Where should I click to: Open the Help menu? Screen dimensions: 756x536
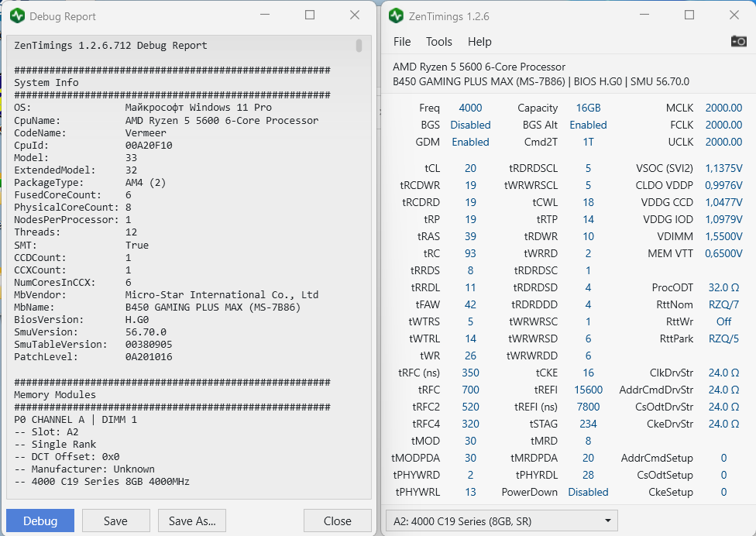pyautogui.click(x=479, y=42)
